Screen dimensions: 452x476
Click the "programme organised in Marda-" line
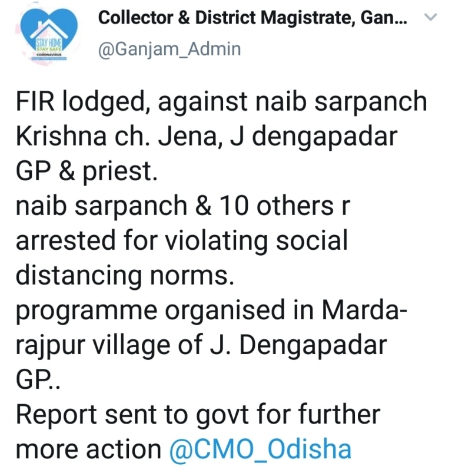[x=210, y=310]
